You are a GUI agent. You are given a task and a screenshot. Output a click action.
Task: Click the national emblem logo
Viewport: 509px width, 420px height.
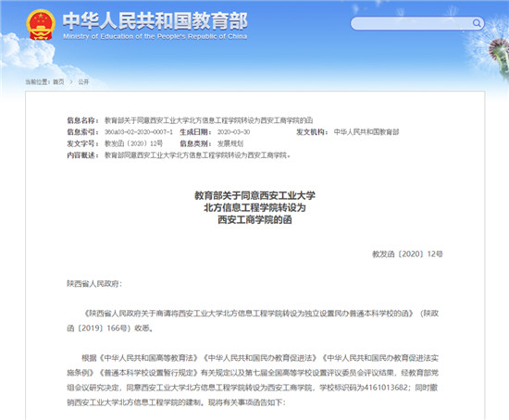pyautogui.click(x=41, y=25)
